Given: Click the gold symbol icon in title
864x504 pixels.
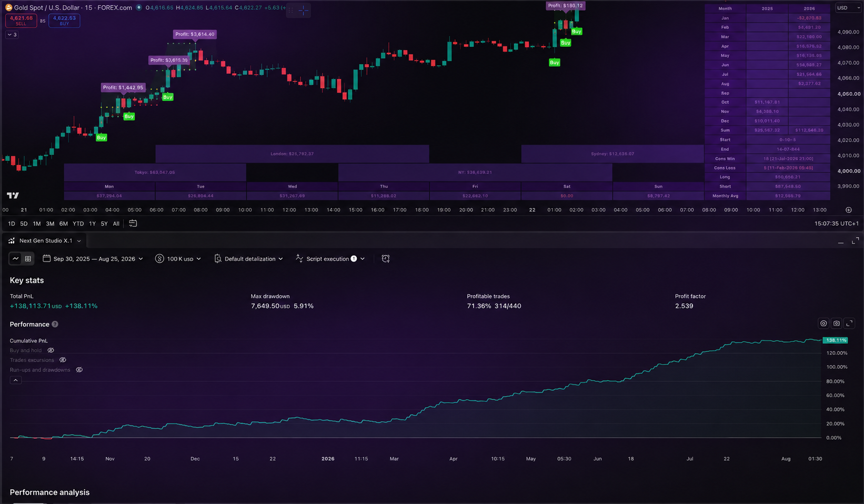Looking at the screenshot, I should click(x=8, y=7).
